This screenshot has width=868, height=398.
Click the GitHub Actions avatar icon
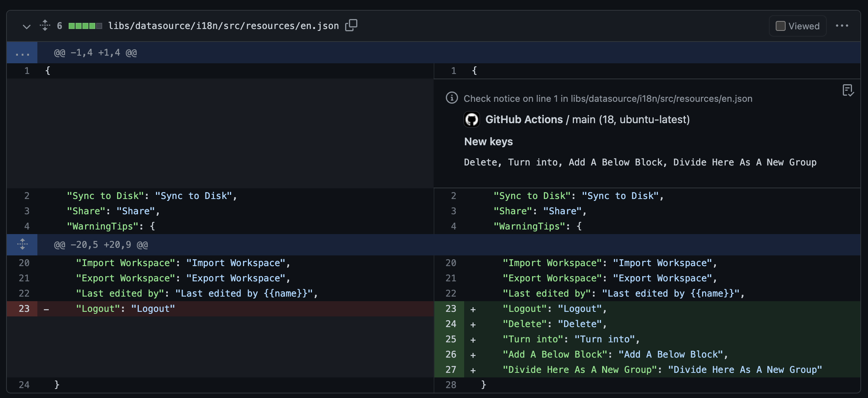point(472,119)
